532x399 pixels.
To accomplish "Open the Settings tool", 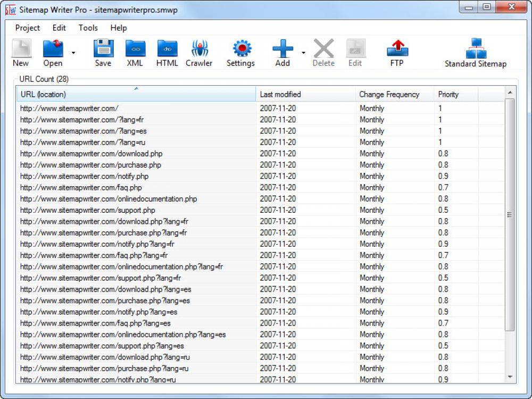I will 240,52.
